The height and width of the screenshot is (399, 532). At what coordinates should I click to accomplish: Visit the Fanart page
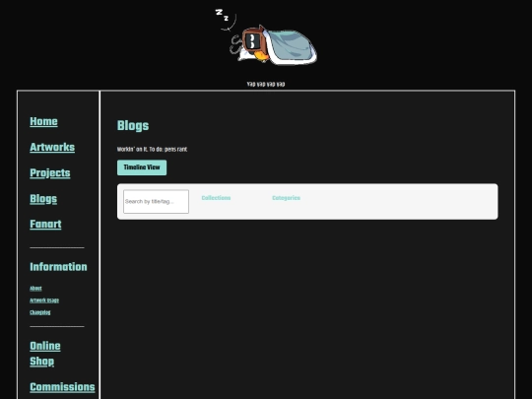(45, 225)
